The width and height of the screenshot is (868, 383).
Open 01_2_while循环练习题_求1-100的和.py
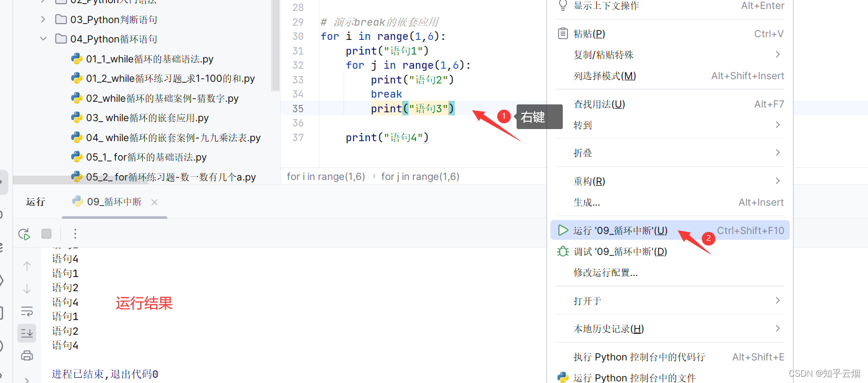(170, 79)
